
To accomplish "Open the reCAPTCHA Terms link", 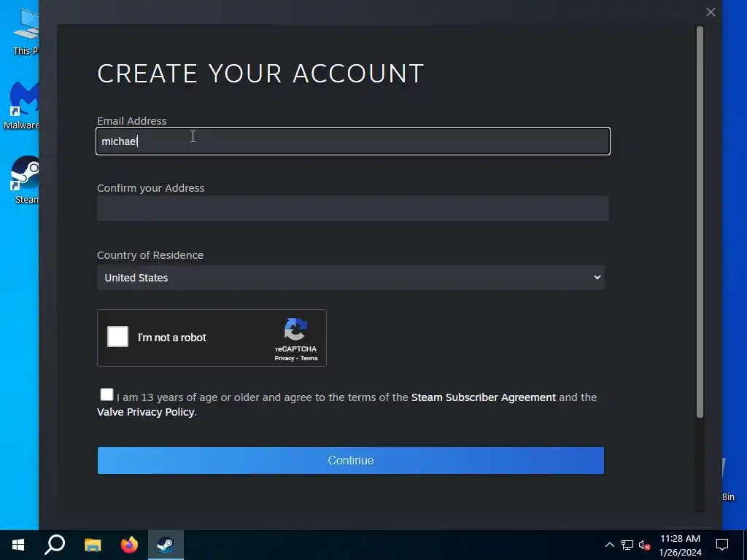I will tap(309, 358).
